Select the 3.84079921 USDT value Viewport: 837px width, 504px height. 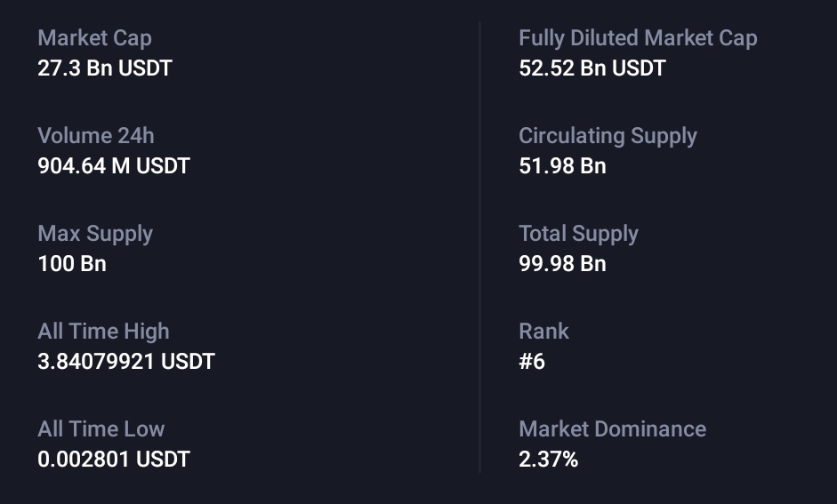pyautogui.click(x=126, y=362)
